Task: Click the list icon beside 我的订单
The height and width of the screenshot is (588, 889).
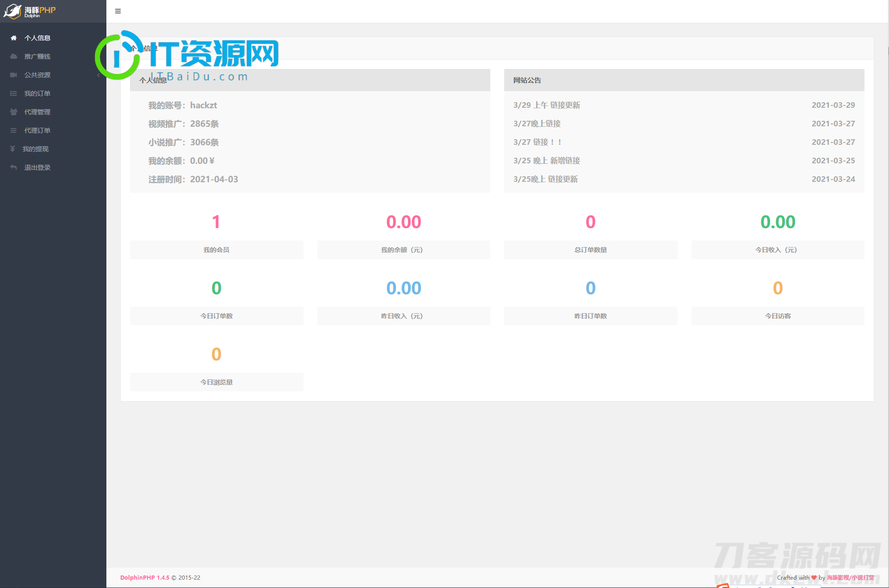Action: tap(13, 93)
